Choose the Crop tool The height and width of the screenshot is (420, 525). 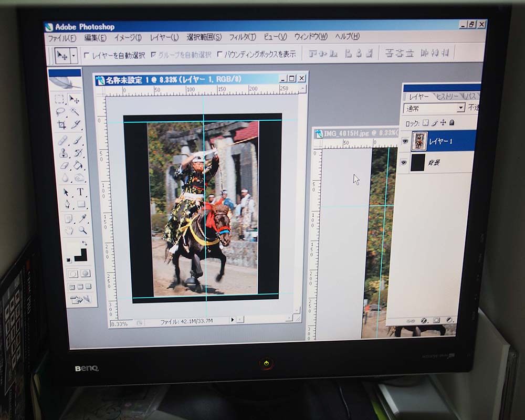[x=61, y=125]
